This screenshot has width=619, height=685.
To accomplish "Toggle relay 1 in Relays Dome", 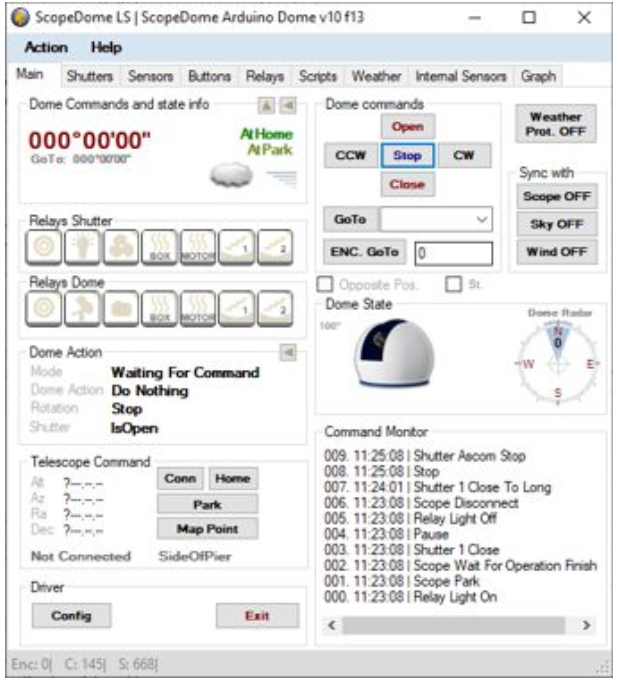I will click(x=236, y=308).
